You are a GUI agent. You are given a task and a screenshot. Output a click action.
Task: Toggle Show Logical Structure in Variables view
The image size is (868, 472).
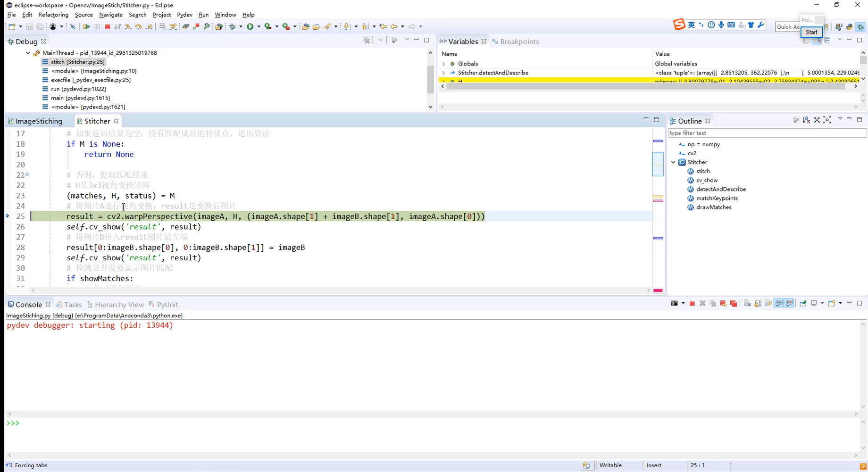tap(817, 41)
